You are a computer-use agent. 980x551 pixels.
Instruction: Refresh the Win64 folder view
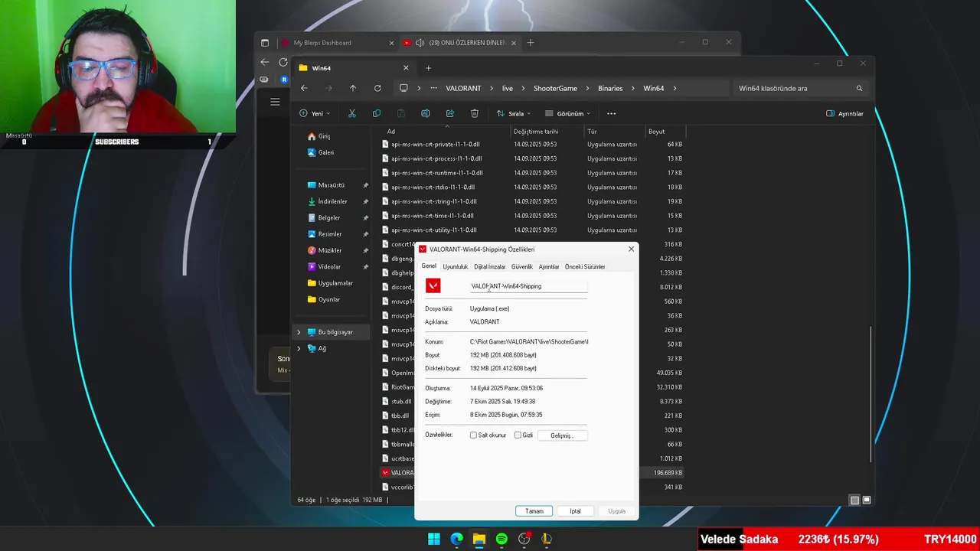(x=377, y=88)
